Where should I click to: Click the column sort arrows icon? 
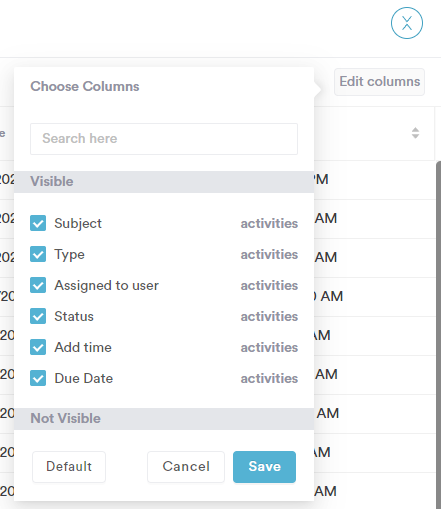tap(415, 133)
